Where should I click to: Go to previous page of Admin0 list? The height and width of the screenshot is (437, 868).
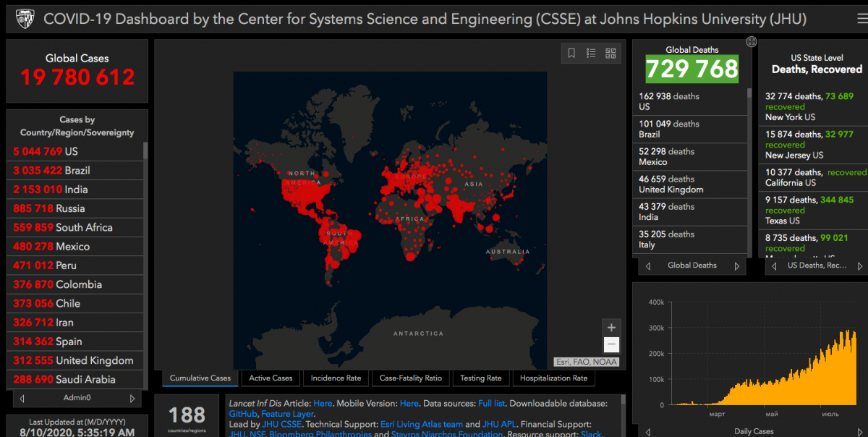(x=22, y=398)
